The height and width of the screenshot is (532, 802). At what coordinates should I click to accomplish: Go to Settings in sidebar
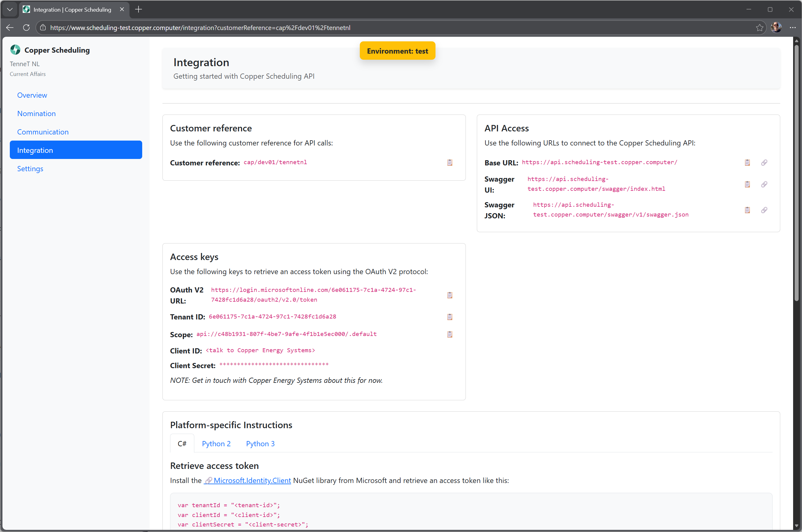[30, 169]
